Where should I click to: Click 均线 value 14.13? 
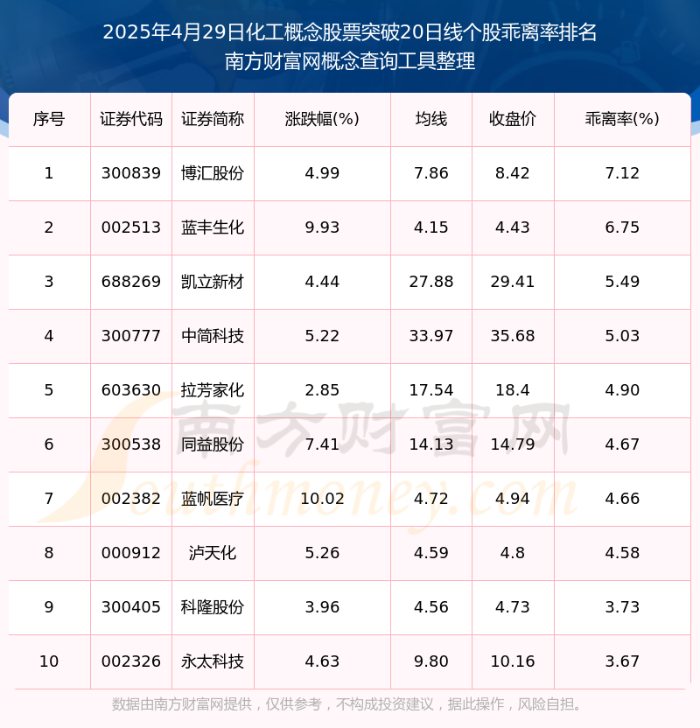431,444
